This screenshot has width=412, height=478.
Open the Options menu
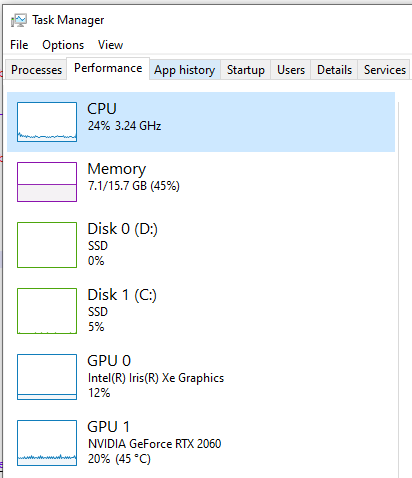click(x=63, y=45)
